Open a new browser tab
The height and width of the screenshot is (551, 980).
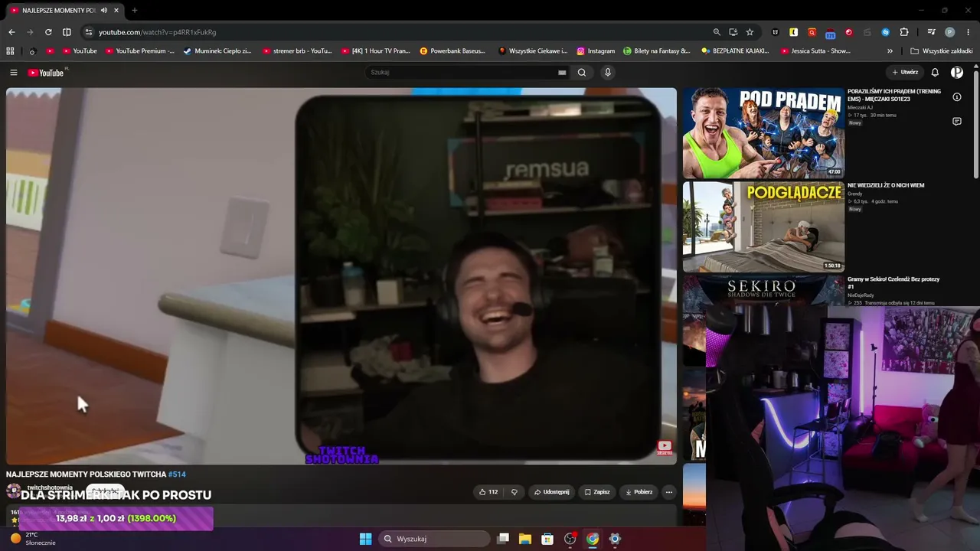[x=134, y=11]
